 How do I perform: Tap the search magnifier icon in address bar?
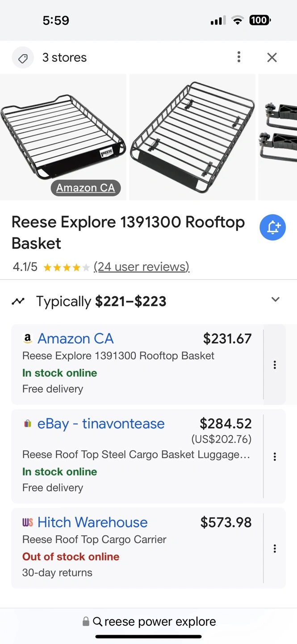pyautogui.click(x=97, y=622)
